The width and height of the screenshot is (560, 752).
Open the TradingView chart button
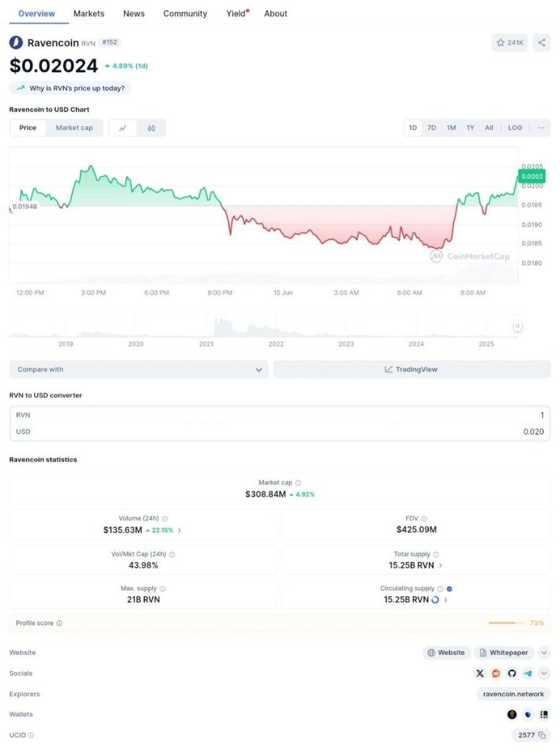tap(411, 370)
